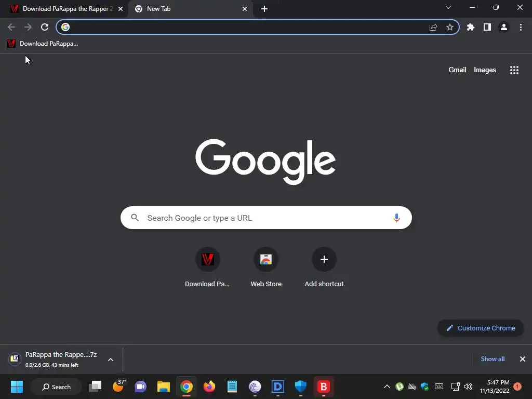Open the Download Pa... shortcut tile
The width and height of the screenshot is (532, 399).
pyautogui.click(x=207, y=268)
